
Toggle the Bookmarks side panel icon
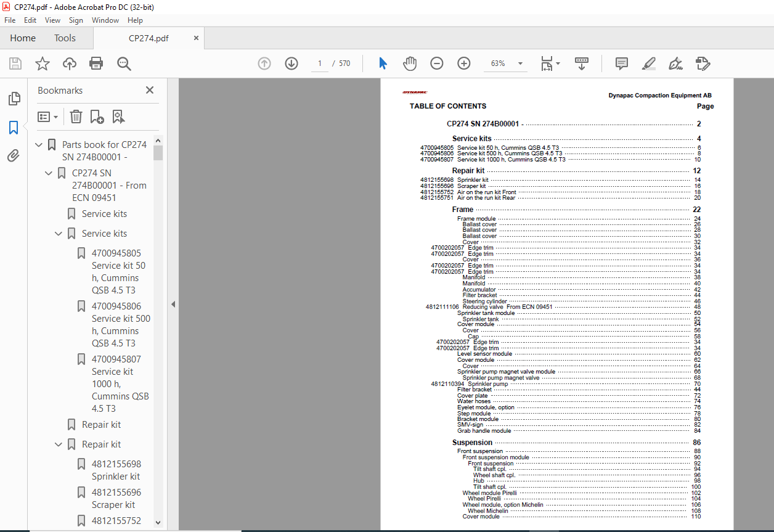(14, 128)
